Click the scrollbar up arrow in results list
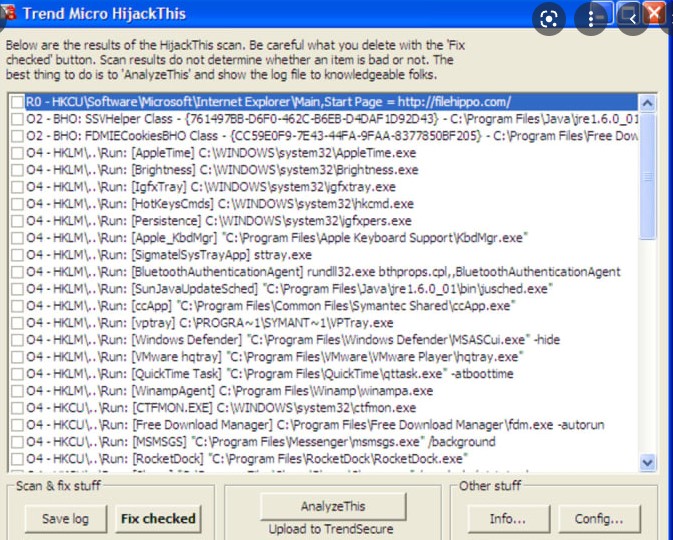673x540 pixels. [647, 103]
